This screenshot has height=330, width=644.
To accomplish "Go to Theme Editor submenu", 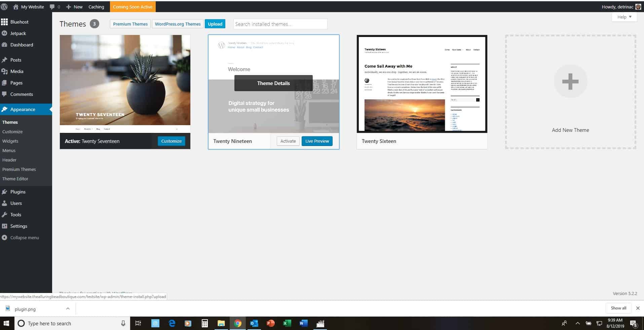I will 15,179.
